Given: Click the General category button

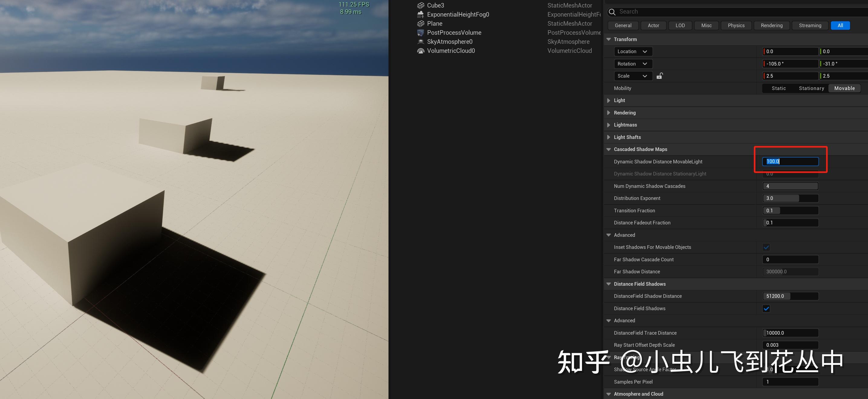Looking at the screenshot, I should click(623, 26).
